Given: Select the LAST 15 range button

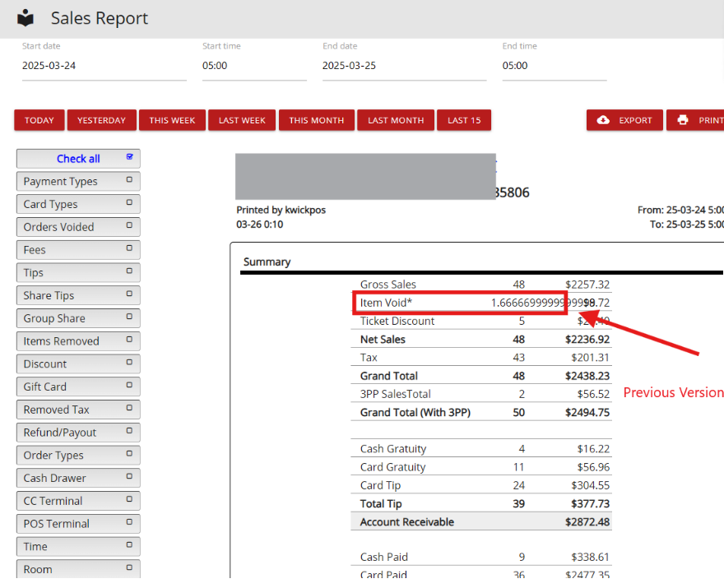Looking at the screenshot, I should [464, 120].
